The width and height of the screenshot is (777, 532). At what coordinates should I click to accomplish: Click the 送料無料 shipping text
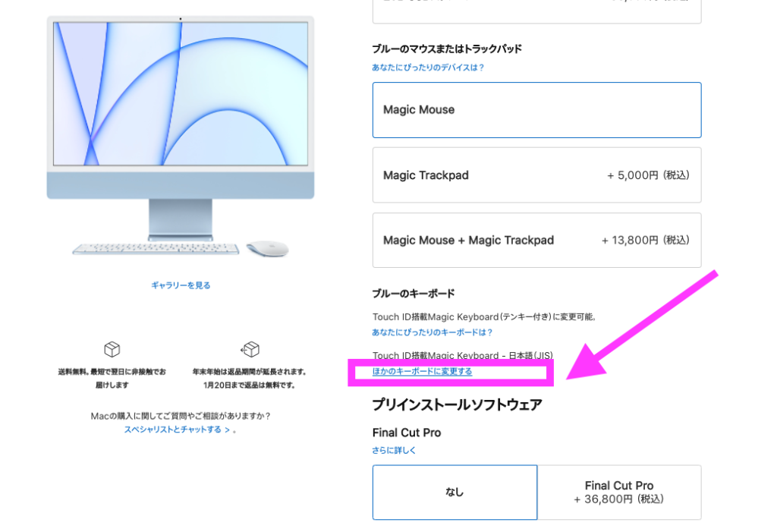click(x=112, y=378)
